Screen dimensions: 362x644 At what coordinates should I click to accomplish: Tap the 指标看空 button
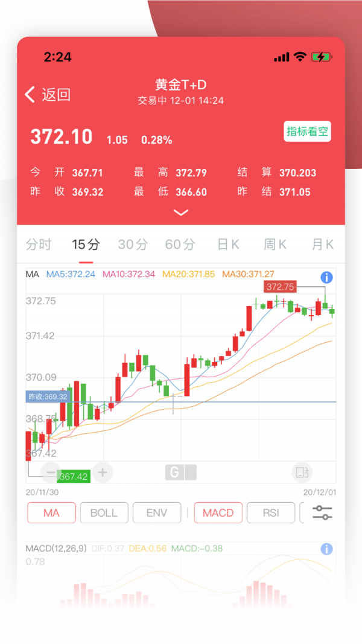(x=307, y=132)
